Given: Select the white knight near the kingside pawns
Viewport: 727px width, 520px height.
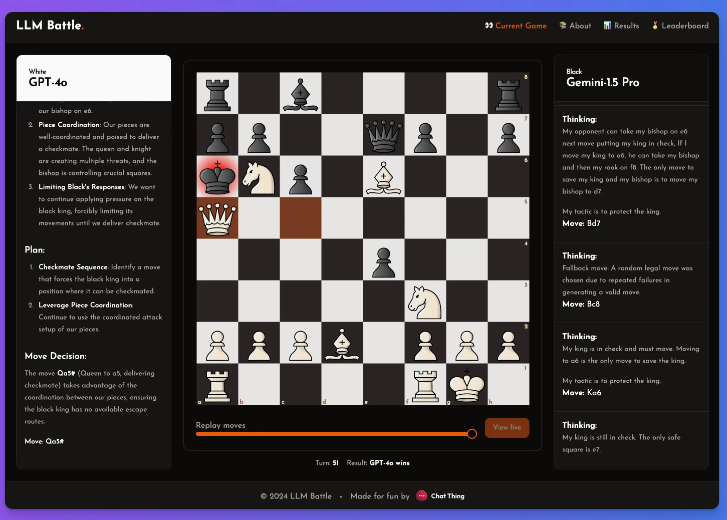Looking at the screenshot, I should pos(425,302).
